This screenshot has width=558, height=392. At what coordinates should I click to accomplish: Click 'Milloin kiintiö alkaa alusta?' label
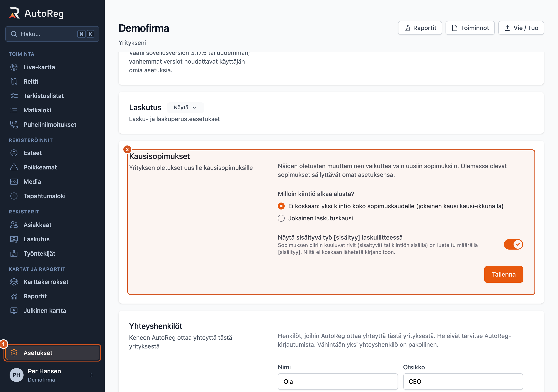(316, 194)
